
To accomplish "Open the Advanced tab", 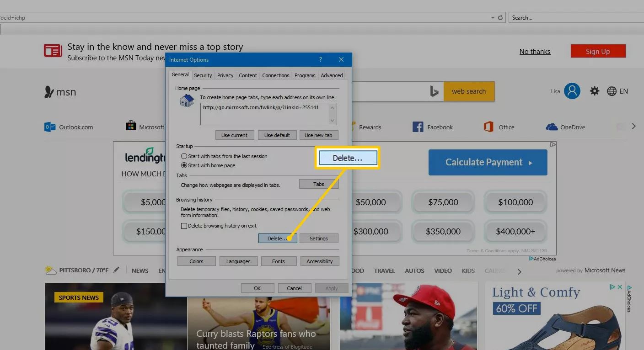I will coord(332,75).
